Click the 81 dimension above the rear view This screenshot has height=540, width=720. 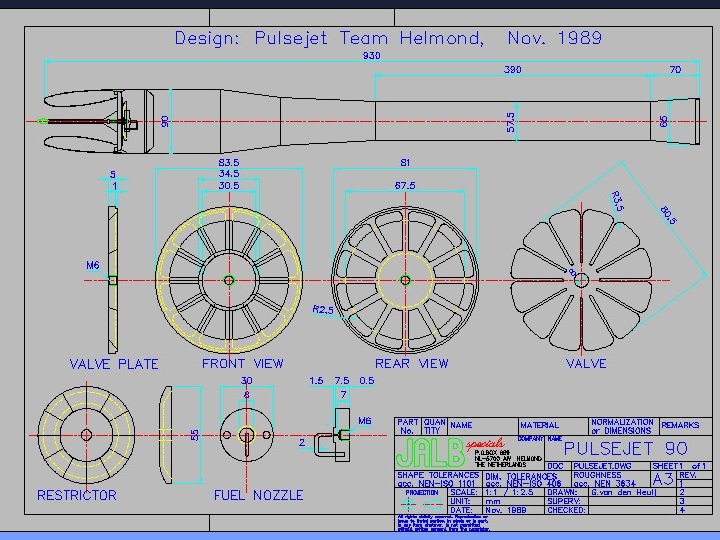pos(405,163)
